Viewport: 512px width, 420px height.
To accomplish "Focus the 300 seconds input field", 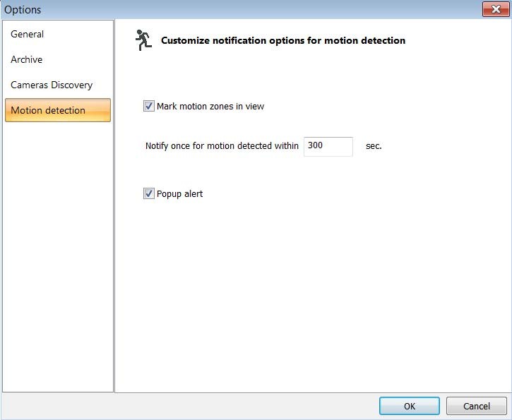I will click(x=328, y=146).
